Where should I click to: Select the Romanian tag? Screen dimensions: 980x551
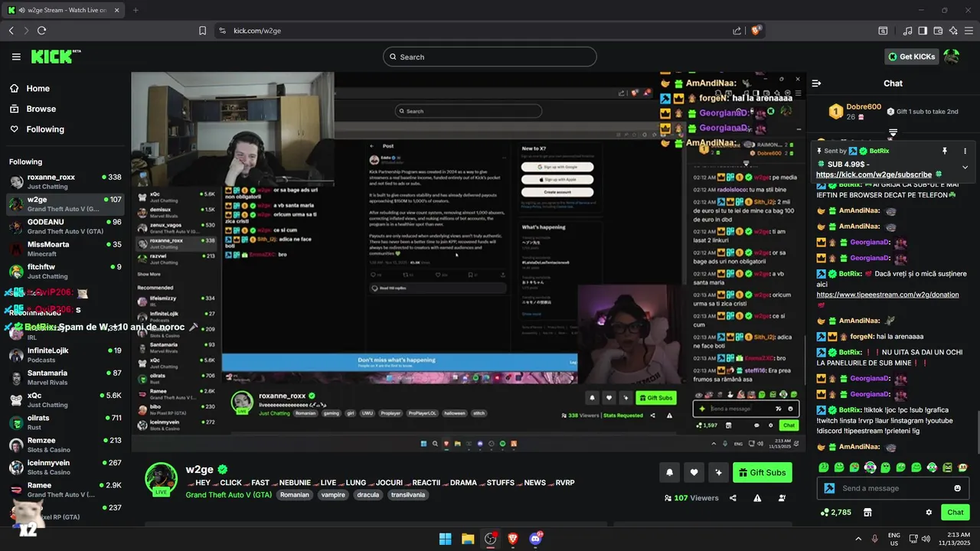click(x=295, y=495)
